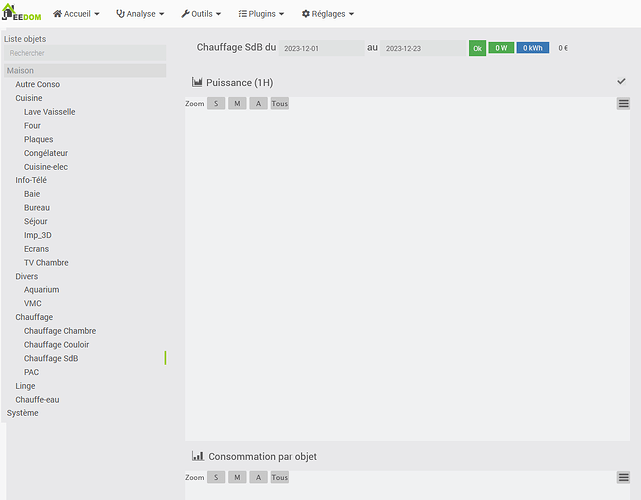Zoom Puissance chart to Tous
Image resolution: width=641 pixels, height=500 pixels.
(280, 103)
